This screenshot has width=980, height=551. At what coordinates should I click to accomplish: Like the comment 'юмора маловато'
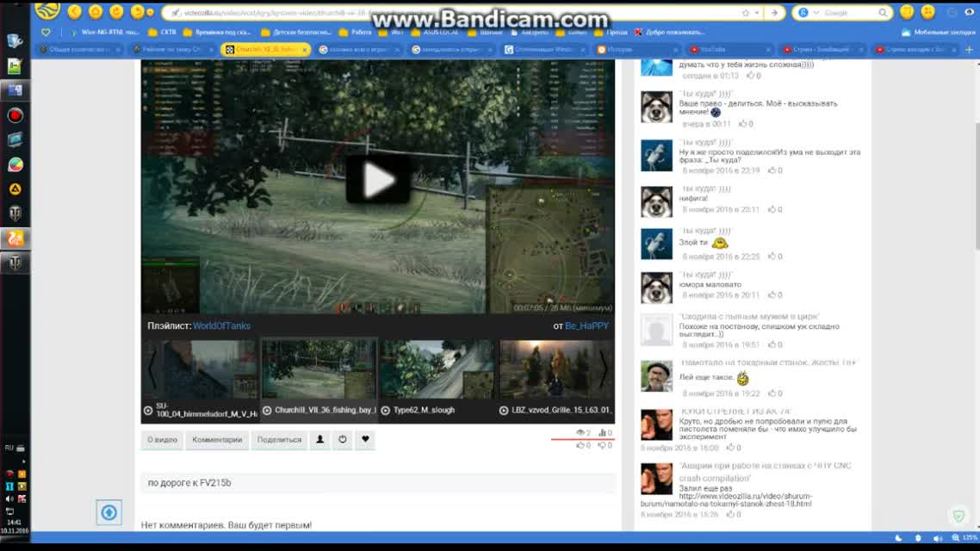[x=775, y=294]
